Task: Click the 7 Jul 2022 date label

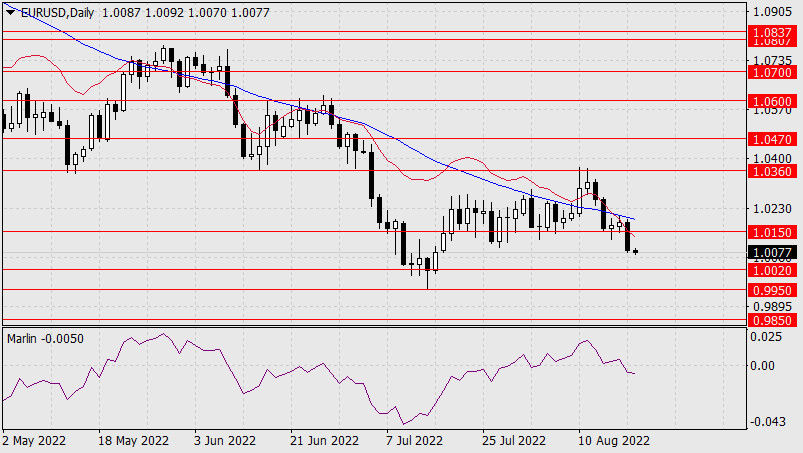Action: coord(414,441)
